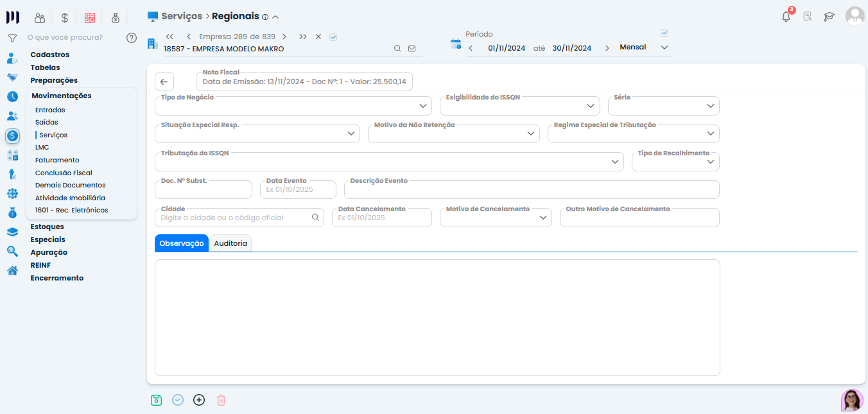Click the notifications bell icon

pos(786,17)
